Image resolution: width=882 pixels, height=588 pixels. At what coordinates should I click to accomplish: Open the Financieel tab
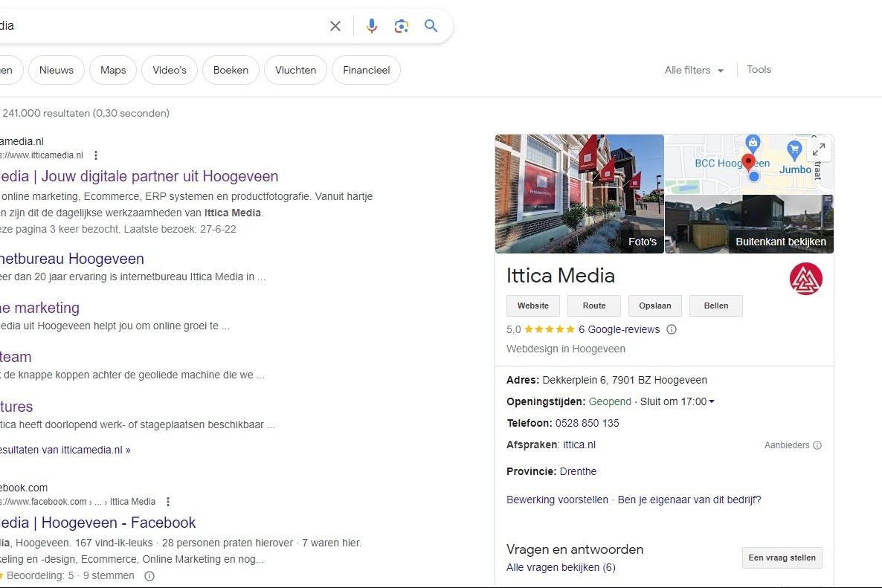point(366,71)
